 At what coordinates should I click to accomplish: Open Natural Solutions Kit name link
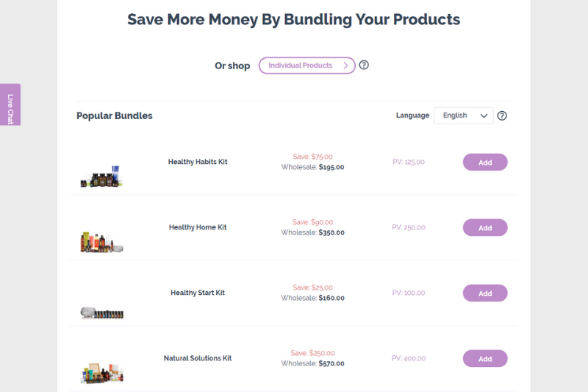(198, 358)
